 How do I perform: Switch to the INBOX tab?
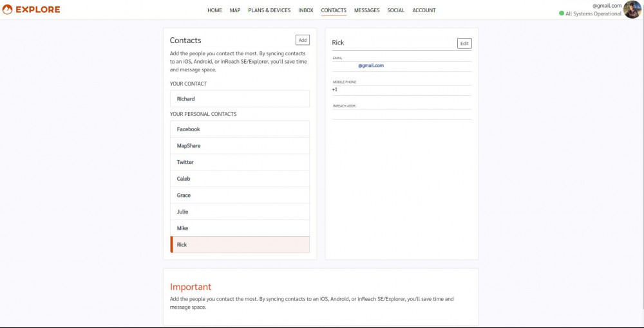[x=305, y=10]
